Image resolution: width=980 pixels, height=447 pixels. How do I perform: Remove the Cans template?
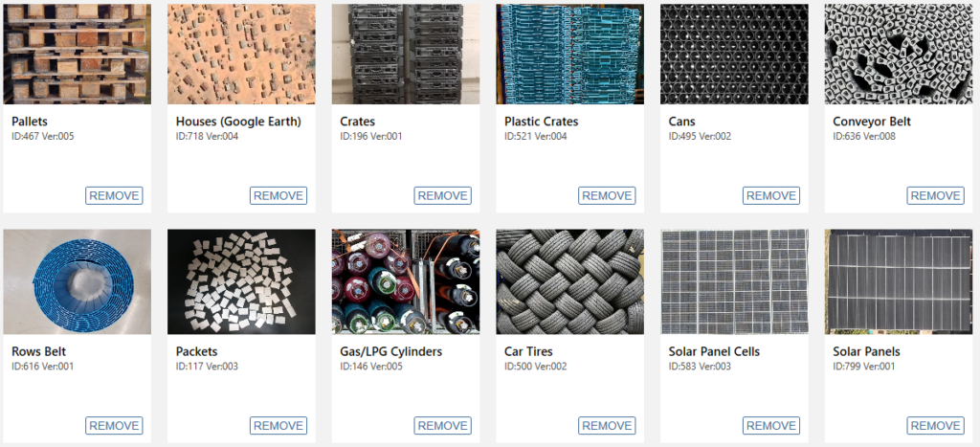(x=771, y=195)
